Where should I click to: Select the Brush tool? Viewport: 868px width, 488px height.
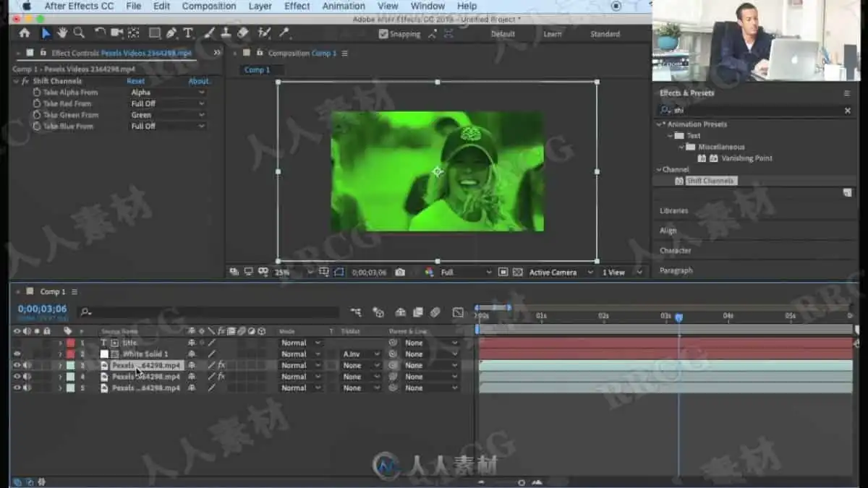point(210,33)
